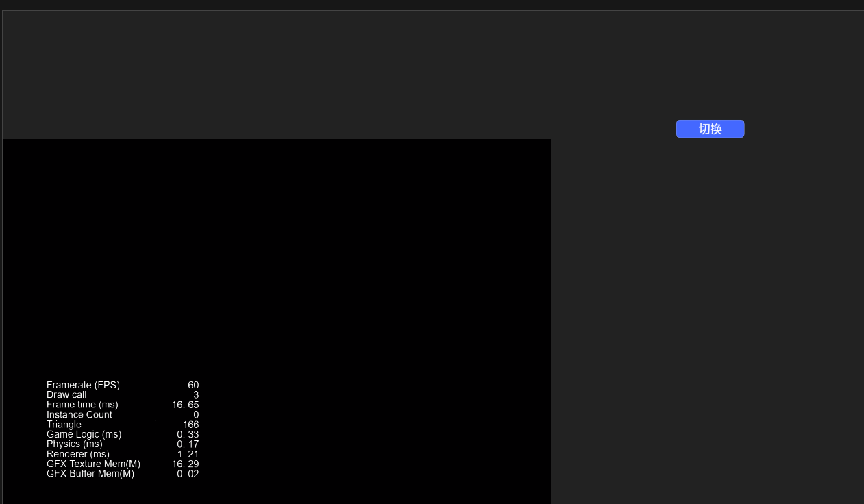The height and width of the screenshot is (504, 864).
Task: Select the Framerate (FPS) stat label
Action: [x=83, y=385]
